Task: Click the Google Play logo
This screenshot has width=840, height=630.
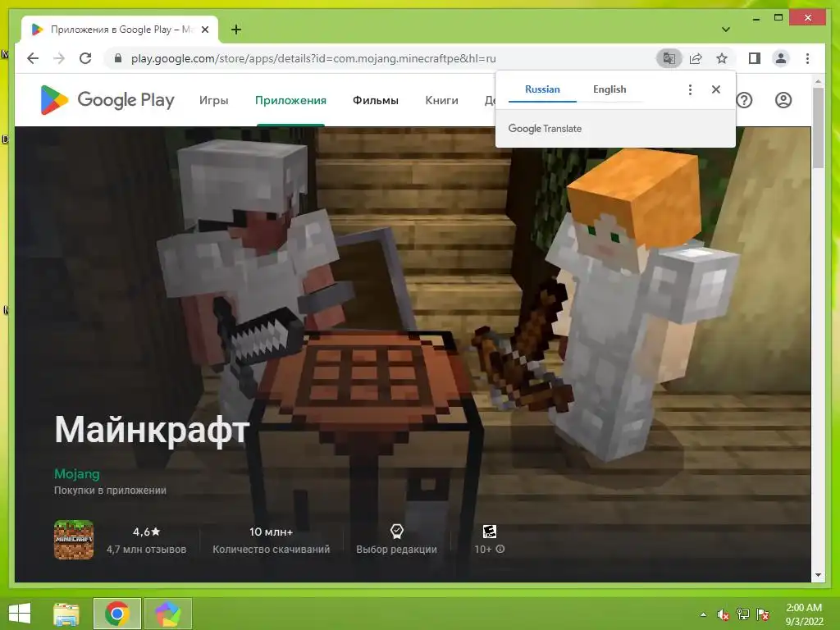Action: tap(107, 99)
